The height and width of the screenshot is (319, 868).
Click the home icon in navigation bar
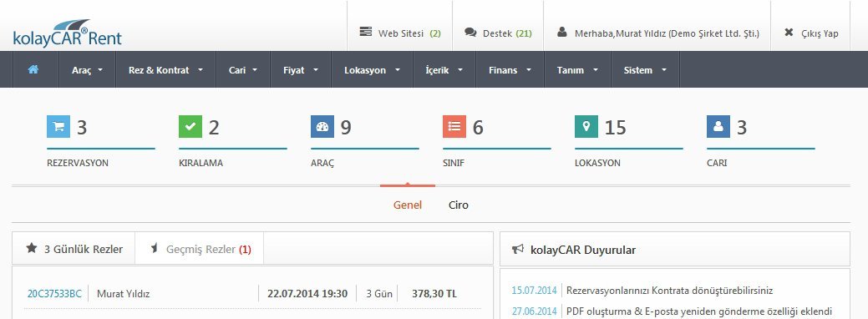(33, 70)
